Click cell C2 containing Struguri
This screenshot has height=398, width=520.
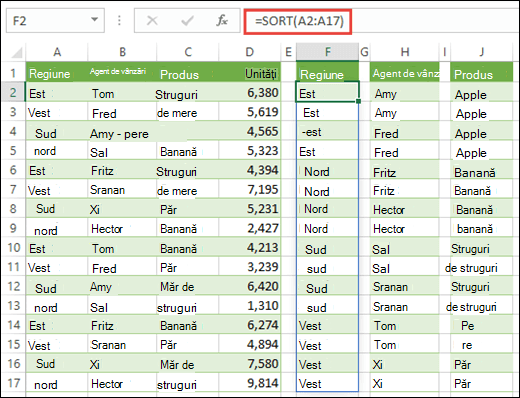pyautogui.click(x=188, y=92)
